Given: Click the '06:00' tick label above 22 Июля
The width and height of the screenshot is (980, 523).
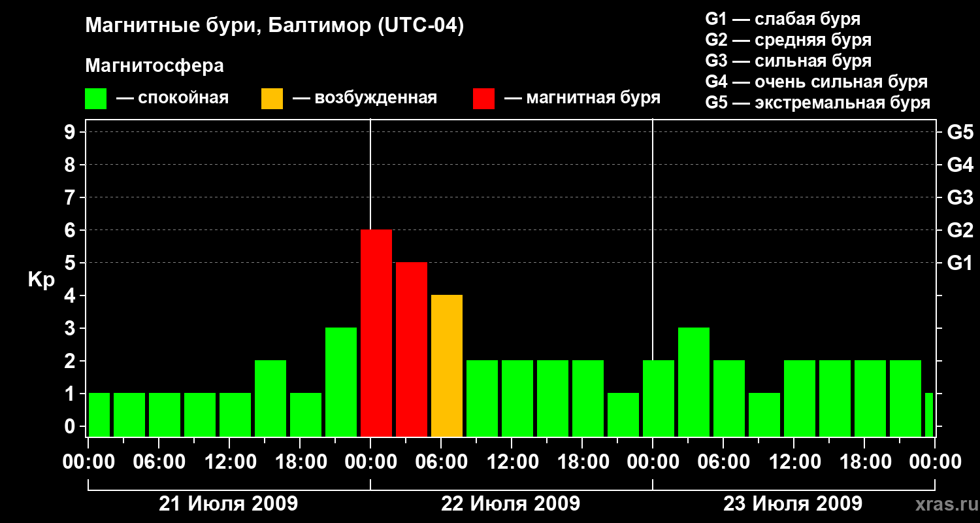Looking at the screenshot, I should (x=441, y=462).
